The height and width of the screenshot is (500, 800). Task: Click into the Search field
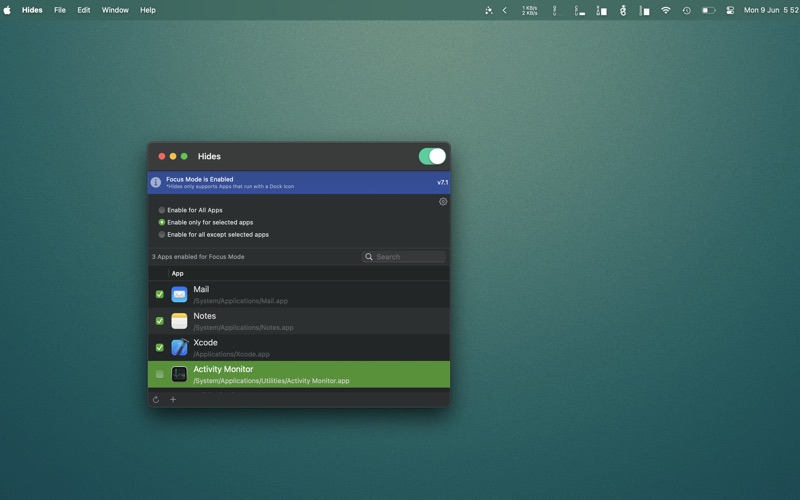(x=404, y=257)
